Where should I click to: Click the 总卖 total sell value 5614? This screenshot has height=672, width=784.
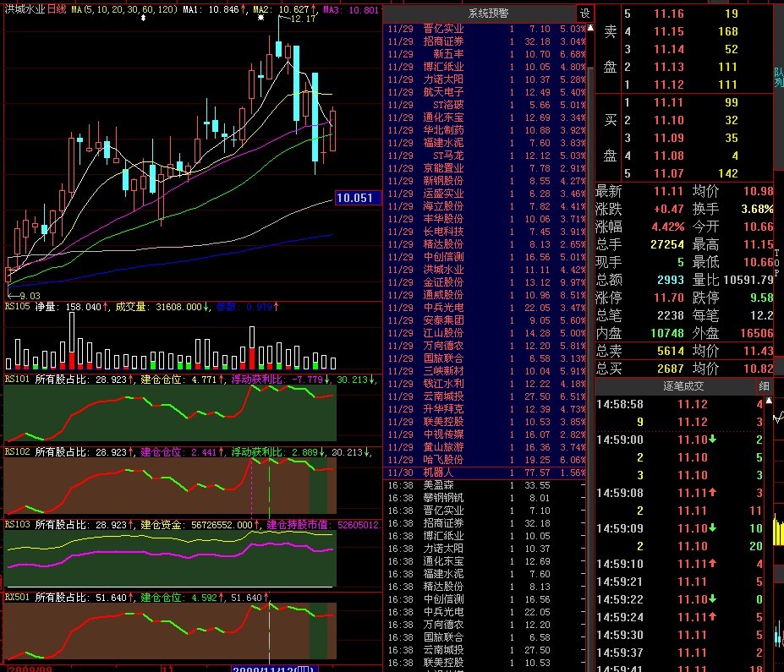coord(671,351)
